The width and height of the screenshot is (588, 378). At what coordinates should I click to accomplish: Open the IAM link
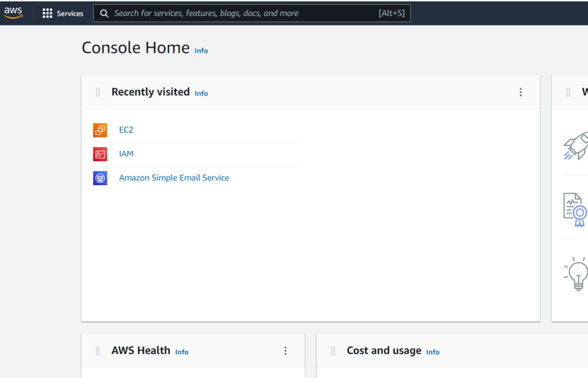(x=126, y=154)
